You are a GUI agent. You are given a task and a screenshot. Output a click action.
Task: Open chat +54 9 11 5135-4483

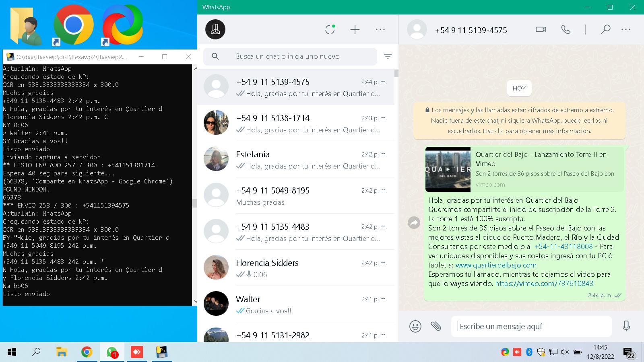296,232
